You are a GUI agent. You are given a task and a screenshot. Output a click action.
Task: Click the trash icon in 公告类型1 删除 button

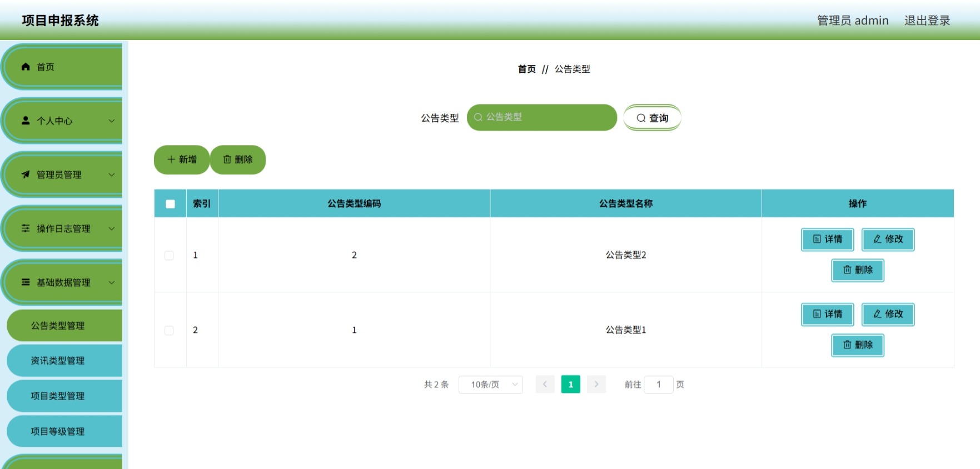847,345
